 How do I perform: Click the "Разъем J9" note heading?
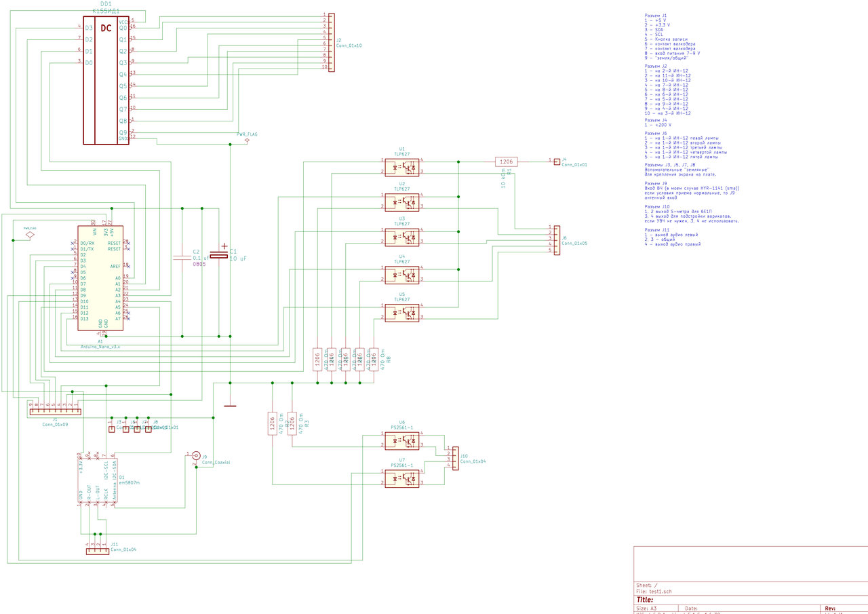click(x=655, y=183)
